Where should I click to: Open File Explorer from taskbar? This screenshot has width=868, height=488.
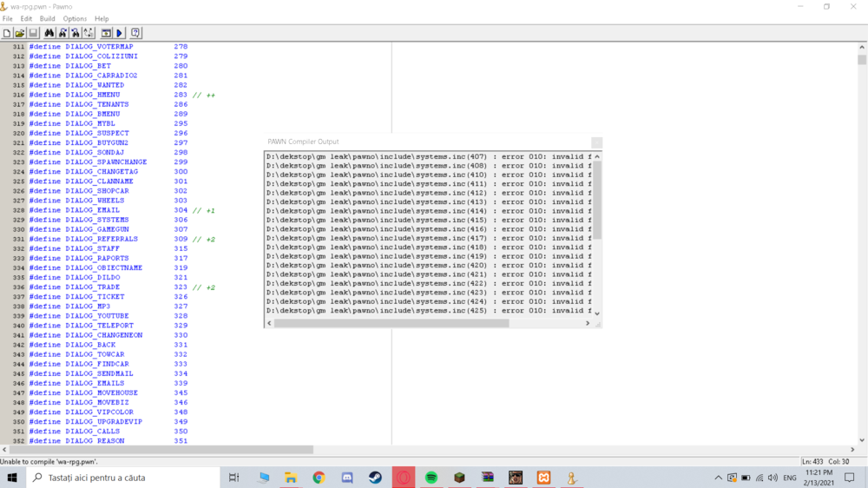click(x=291, y=478)
